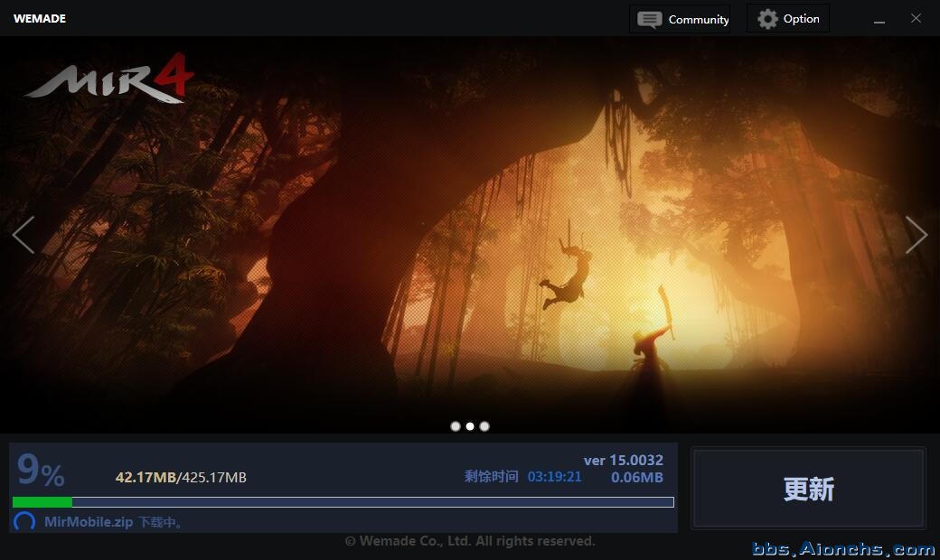Click the forest battle banner image
The width and height of the screenshot is (940, 560).
(x=470, y=235)
